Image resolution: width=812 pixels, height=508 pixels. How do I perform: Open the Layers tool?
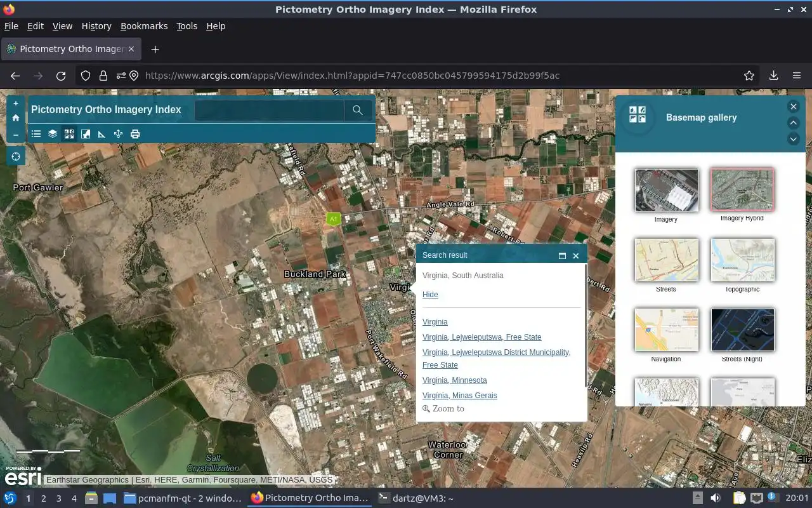pyautogui.click(x=53, y=134)
